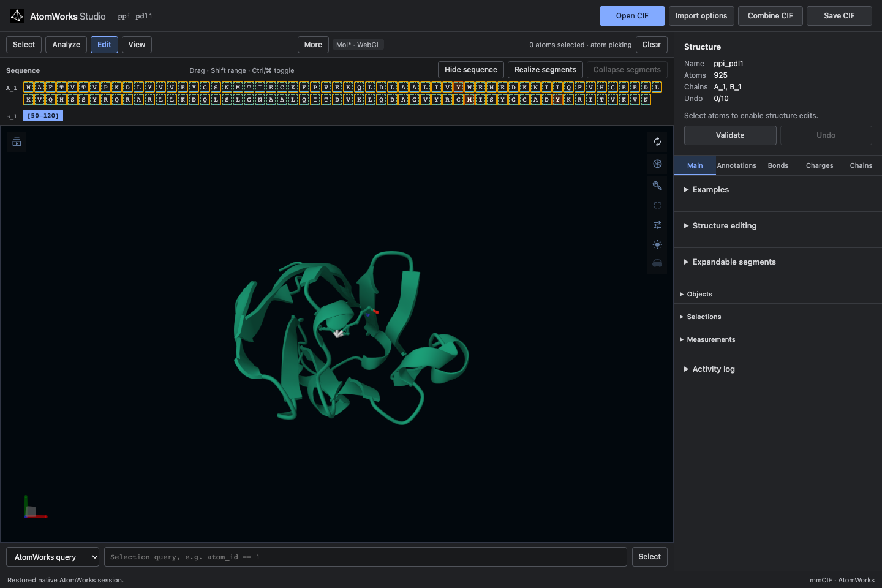The height and width of the screenshot is (588, 882).
Task: Open the More menu
Action: tap(313, 45)
